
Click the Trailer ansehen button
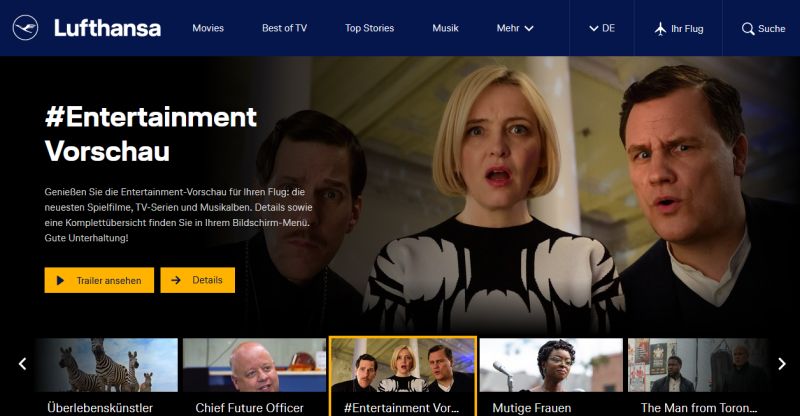99,280
